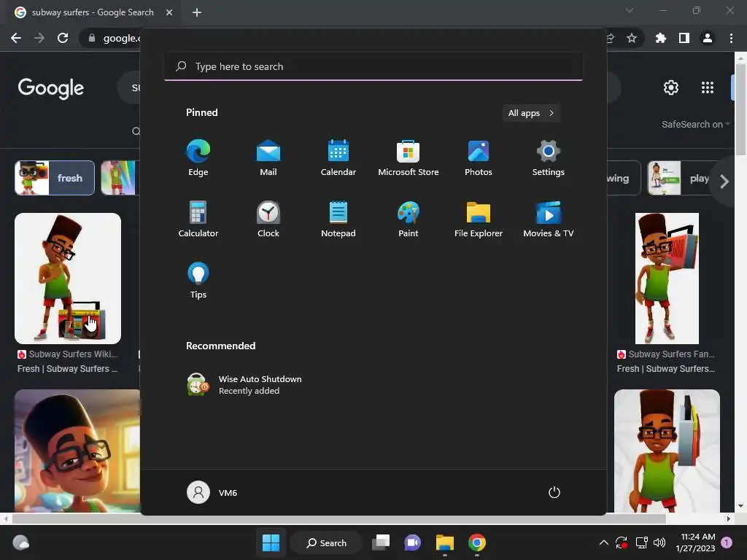Screen dimensions: 747x560
Task: Launch the Mail app
Action: 268,158
